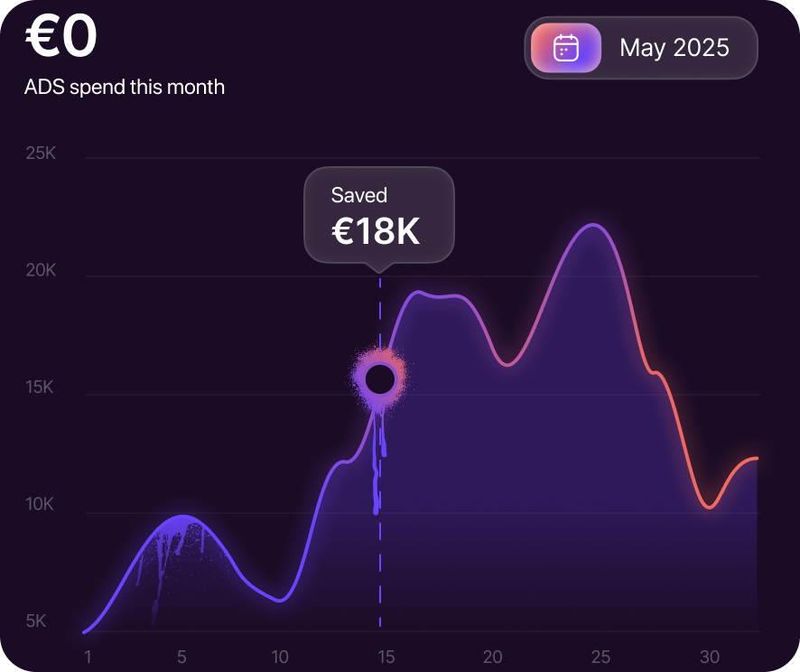Select day 10 on the x-axis

(x=280, y=657)
